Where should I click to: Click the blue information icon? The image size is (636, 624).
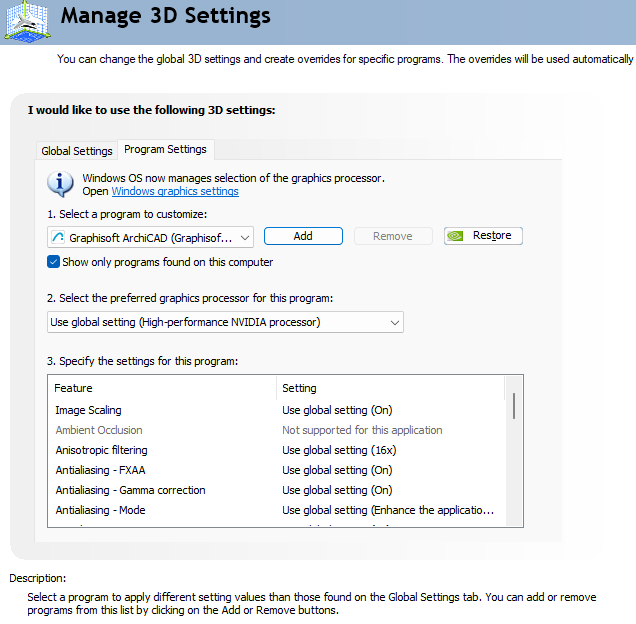pyautogui.click(x=60, y=184)
